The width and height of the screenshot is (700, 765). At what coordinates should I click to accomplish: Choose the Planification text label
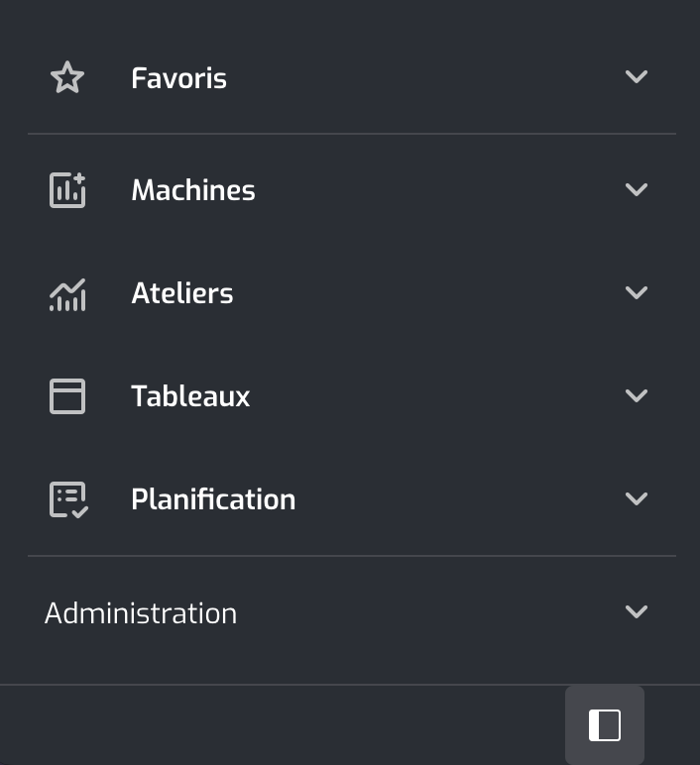point(213,499)
